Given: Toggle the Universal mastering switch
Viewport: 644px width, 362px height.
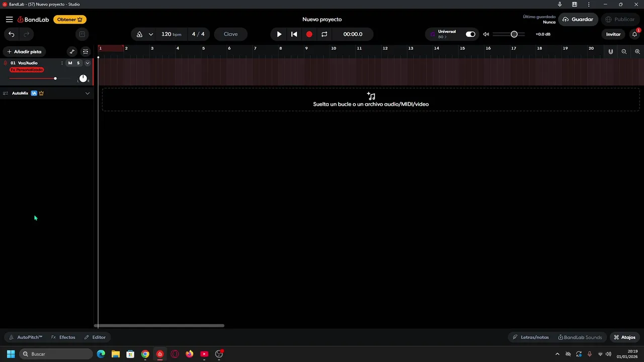Looking at the screenshot, I should pos(470,34).
